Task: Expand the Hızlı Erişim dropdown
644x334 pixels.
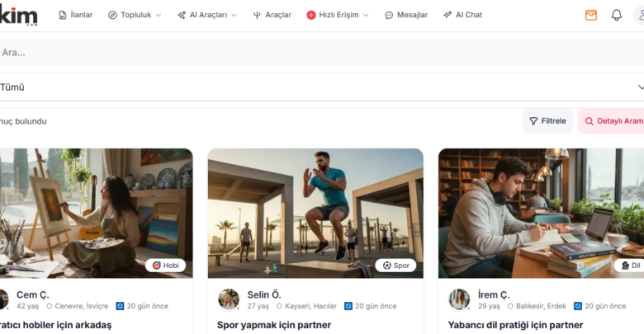Action: click(x=338, y=15)
